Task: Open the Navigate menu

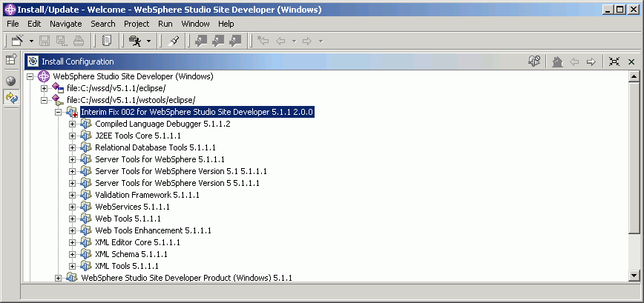Action: click(x=66, y=24)
